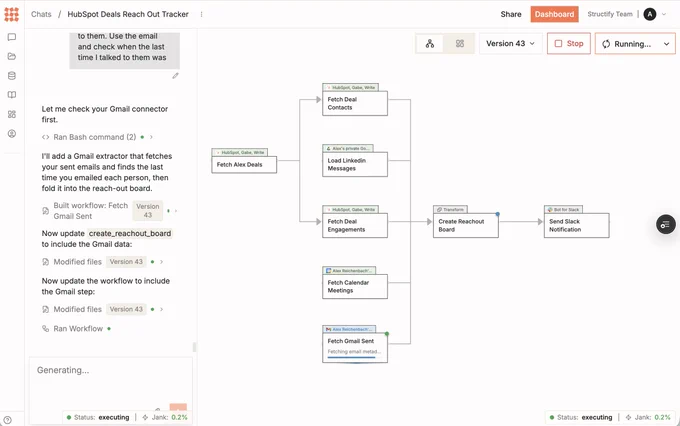Click the Slack icon on notification node
The width and height of the screenshot is (680, 426).
550,210
